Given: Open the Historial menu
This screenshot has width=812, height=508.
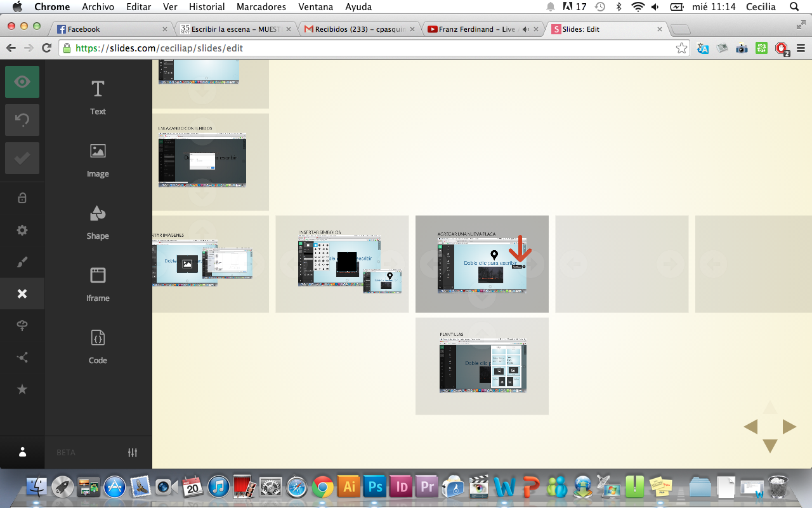Looking at the screenshot, I should pos(207,7).
